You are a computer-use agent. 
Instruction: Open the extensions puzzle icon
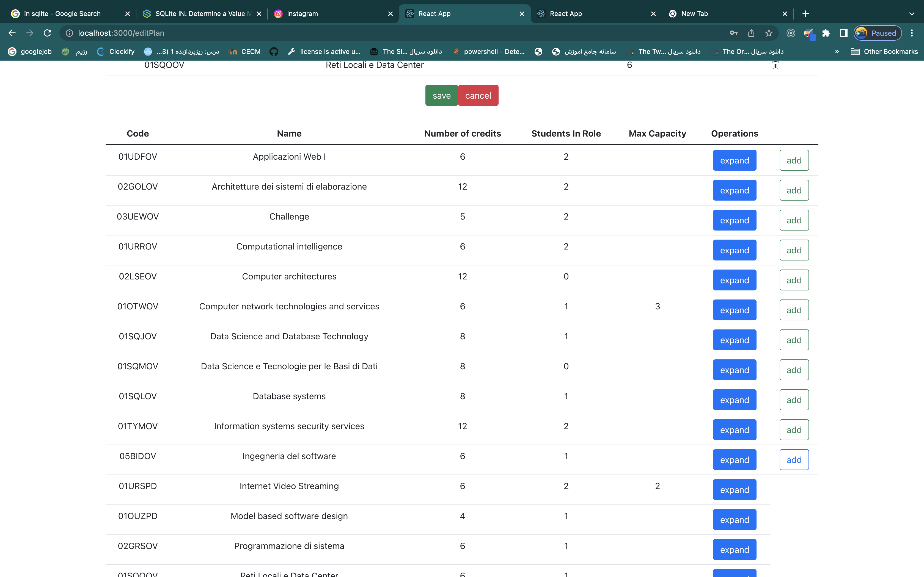826,33
